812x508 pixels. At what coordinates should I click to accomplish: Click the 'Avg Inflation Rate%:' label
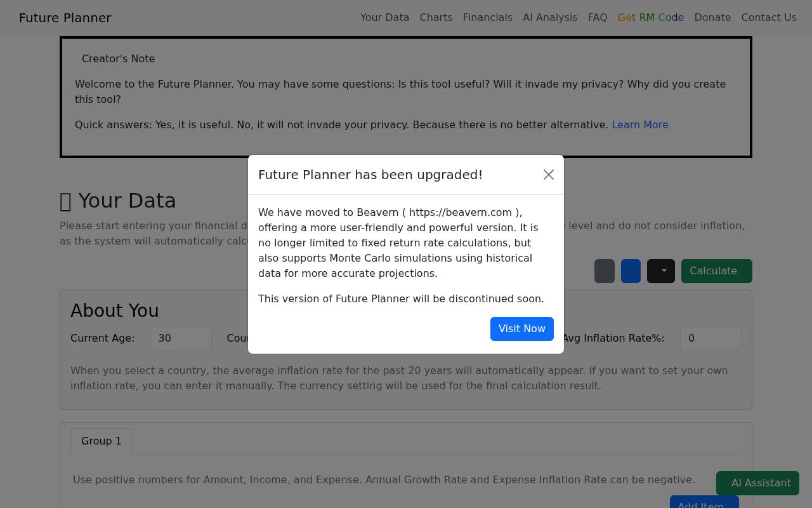pos(613,338)
